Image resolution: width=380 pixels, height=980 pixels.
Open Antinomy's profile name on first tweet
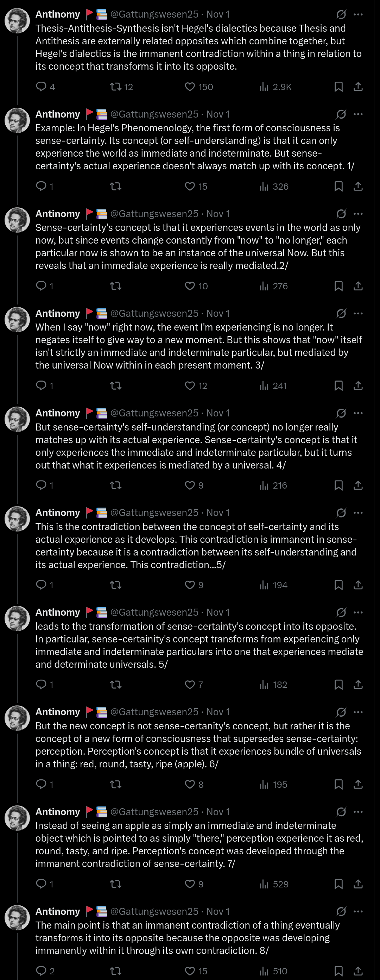click(x=58, y=14)
